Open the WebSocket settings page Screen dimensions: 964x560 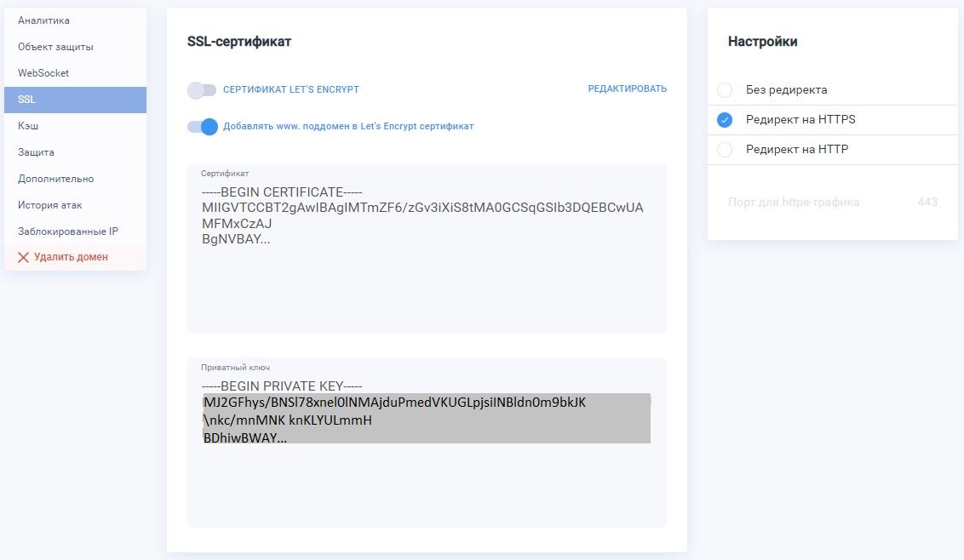pyautogui.click(x=43, y=73)
